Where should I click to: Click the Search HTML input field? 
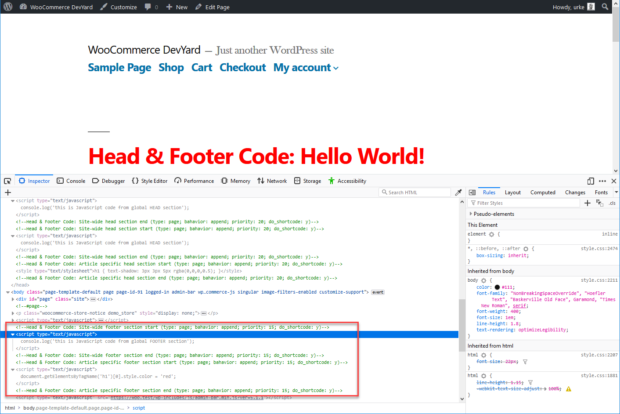click(410, 192)
